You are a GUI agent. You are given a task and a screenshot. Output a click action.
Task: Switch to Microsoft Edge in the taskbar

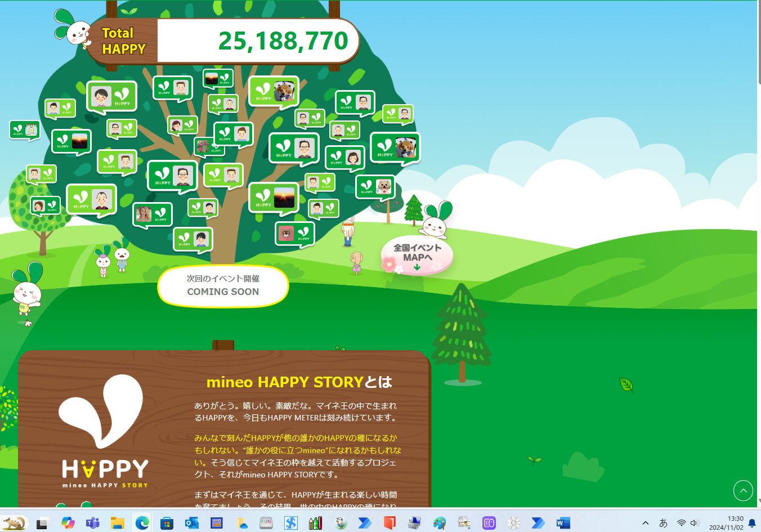click(x=142, y=523)
